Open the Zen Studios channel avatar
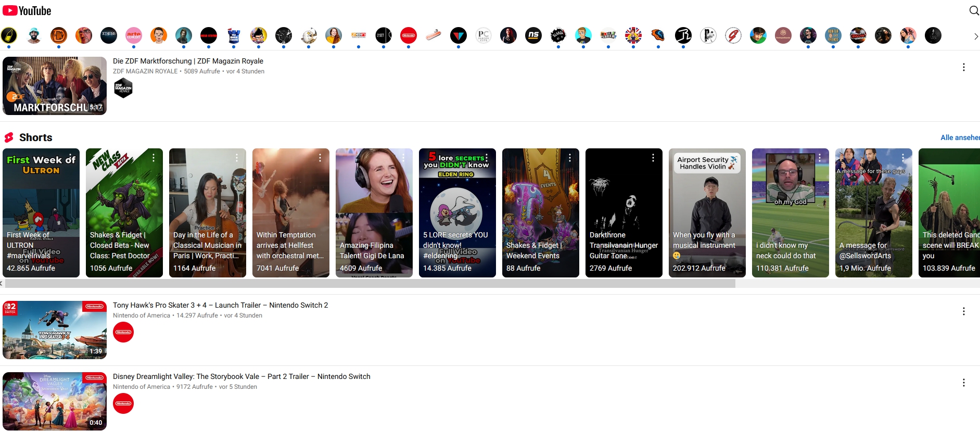 [x=359, y=35]
